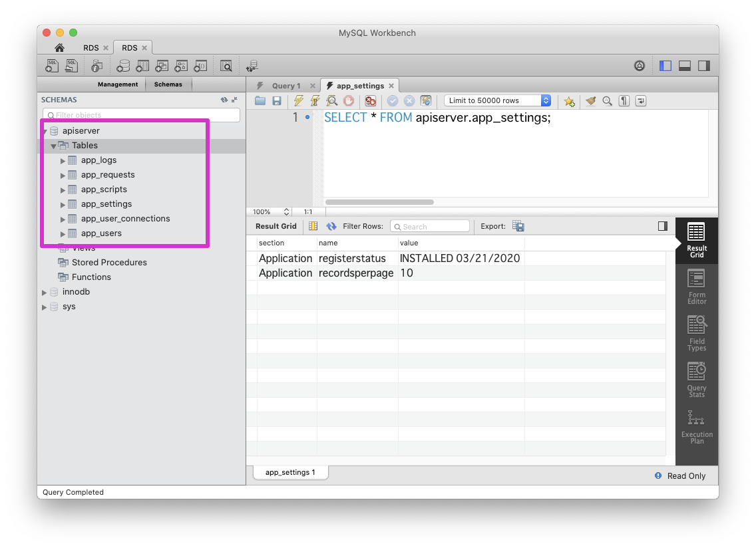Viewport: 756px width, 548px height.
Task: Rollback the transaction X icon
Action: click(409, 100)
